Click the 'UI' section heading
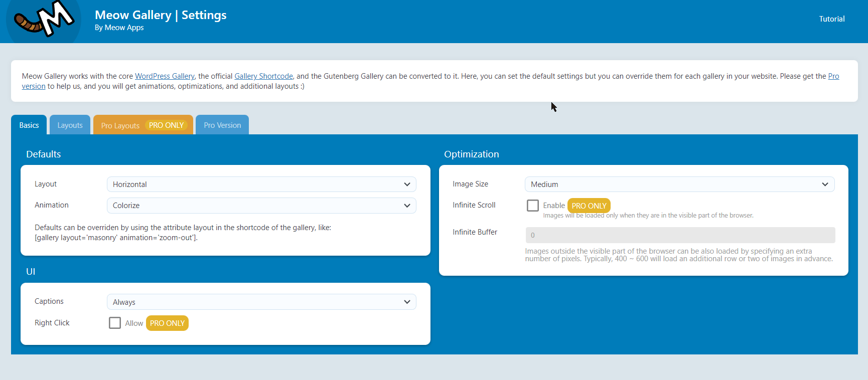The width and height of the screenshot is (868, 380). click(x=31, y=271)
